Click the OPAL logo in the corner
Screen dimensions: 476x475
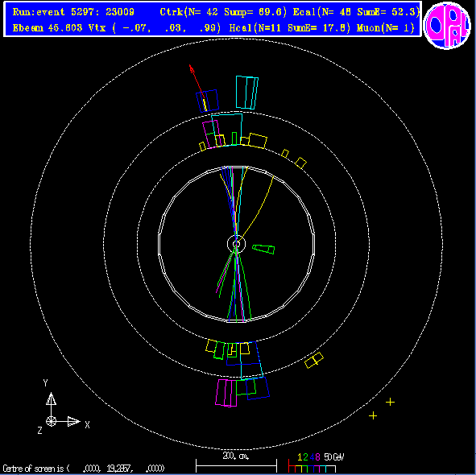447,26
